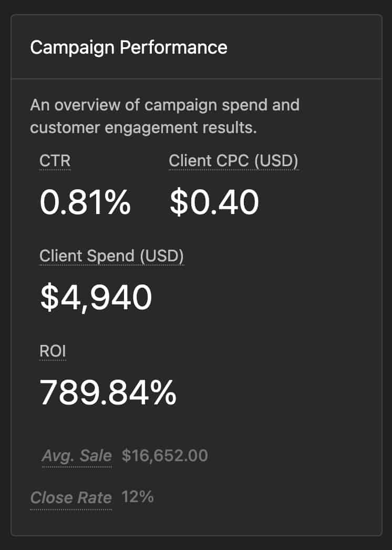
Task: Select the 0.81% CTR value
Action: (85, 202)
